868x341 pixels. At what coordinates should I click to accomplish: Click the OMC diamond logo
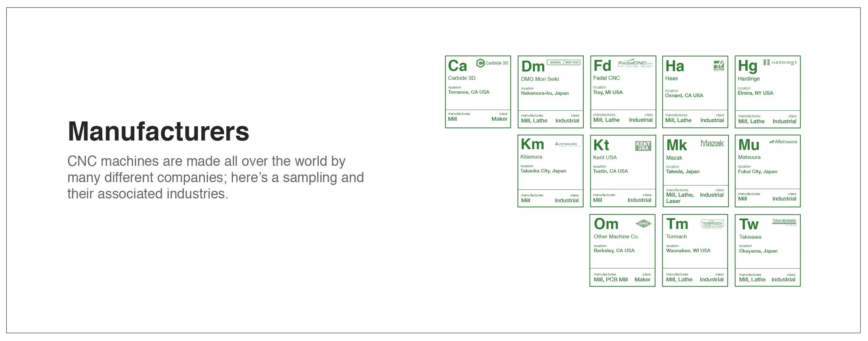tap(643, 224)
